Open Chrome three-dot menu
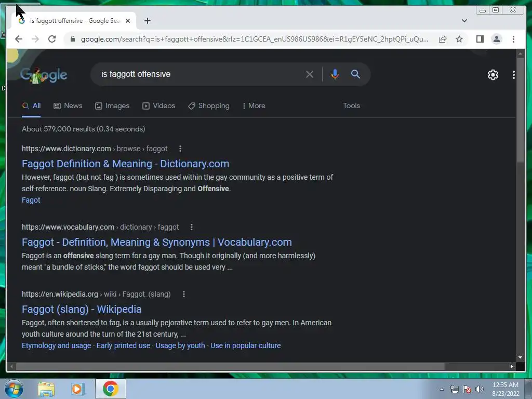The width and height of the screenshot is (532, 399). coord(513,39)
